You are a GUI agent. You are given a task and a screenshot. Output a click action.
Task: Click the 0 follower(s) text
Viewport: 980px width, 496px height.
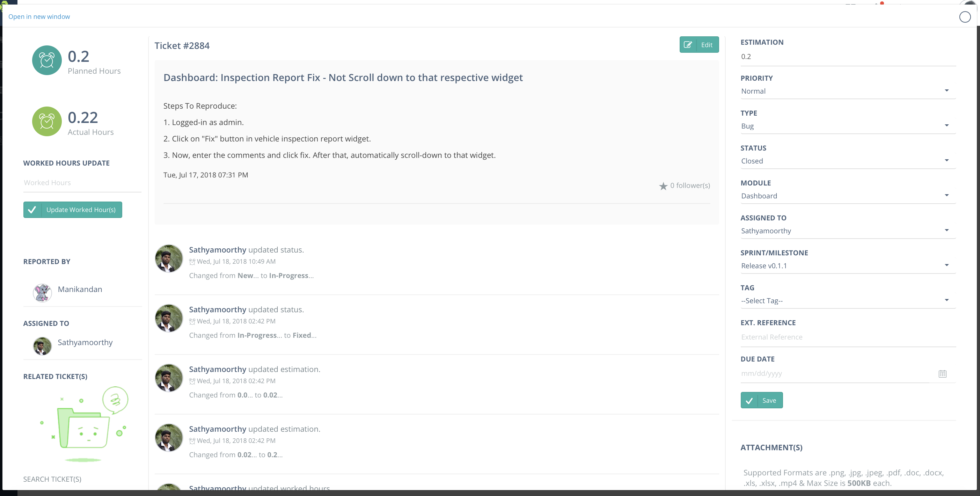click(690, 185)
